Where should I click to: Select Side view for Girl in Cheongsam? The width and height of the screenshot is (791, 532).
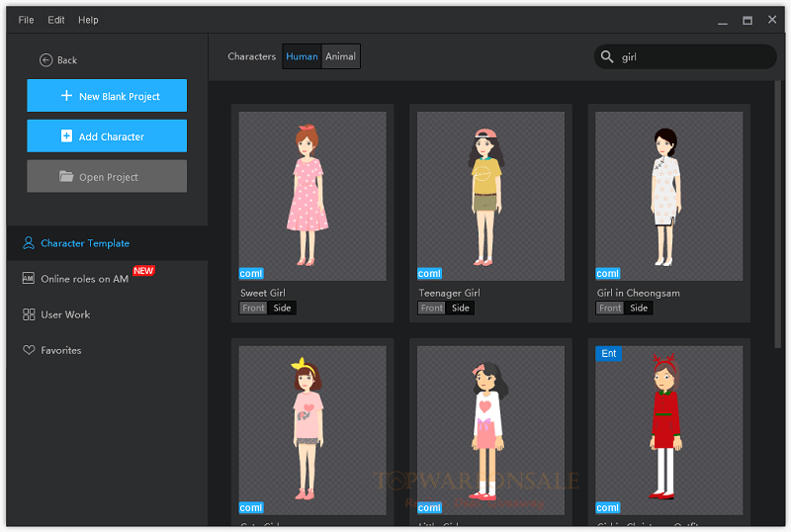point(639,308)
